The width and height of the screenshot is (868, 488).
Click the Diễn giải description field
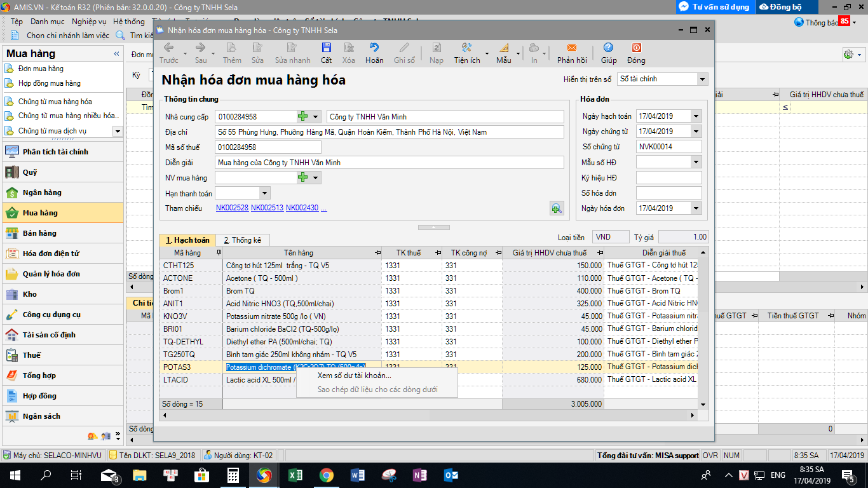tap(390, 163)
